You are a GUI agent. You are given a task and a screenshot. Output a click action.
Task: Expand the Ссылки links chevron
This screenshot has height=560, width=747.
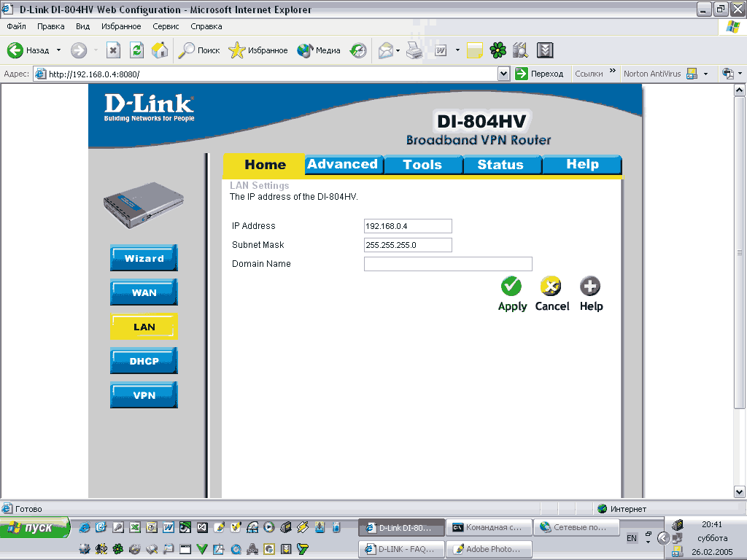[x=613, y=71]
